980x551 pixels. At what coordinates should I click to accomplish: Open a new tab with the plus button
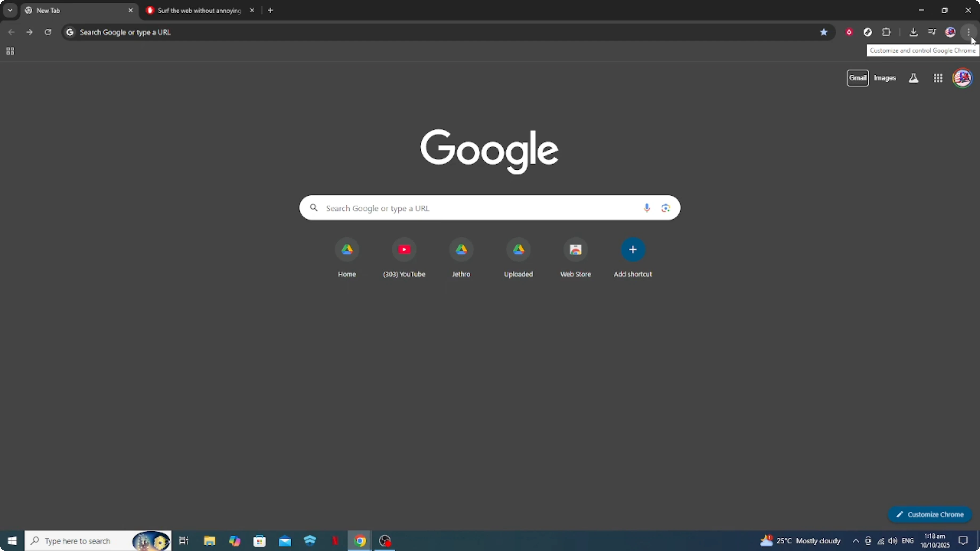(271, 10)
